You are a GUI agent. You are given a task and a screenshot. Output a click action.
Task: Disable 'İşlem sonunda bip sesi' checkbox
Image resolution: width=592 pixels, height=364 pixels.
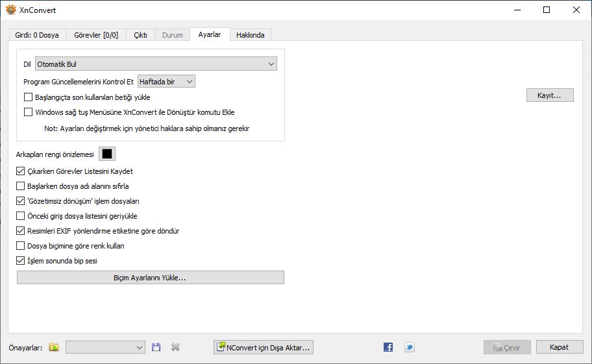coord(20,261)
